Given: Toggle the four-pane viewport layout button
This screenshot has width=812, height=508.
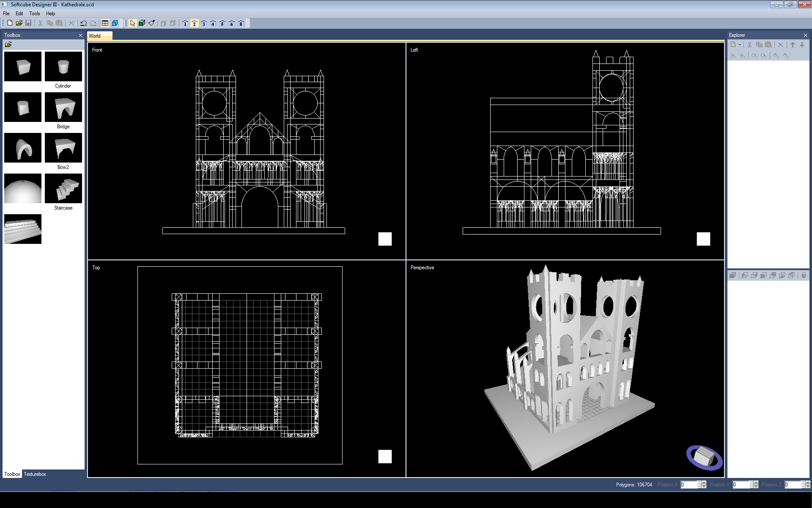Looking at the screenshot, I should [x=105, y=23].
